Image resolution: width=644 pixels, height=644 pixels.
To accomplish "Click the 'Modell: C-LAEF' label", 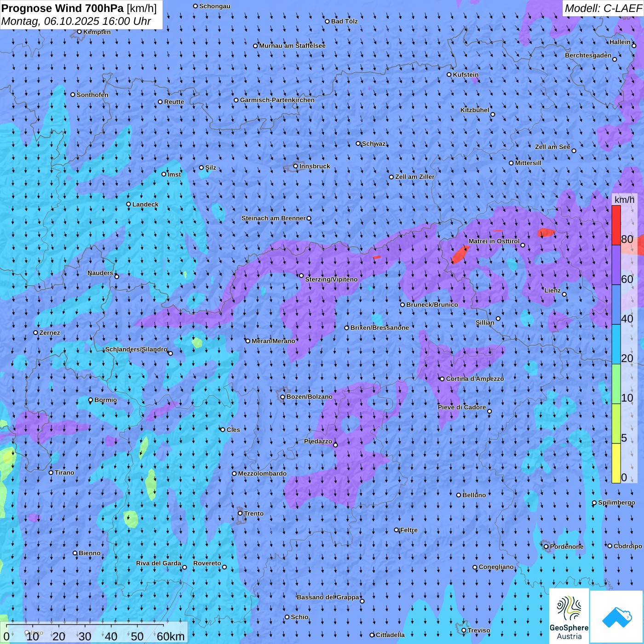I will point(603,8).
